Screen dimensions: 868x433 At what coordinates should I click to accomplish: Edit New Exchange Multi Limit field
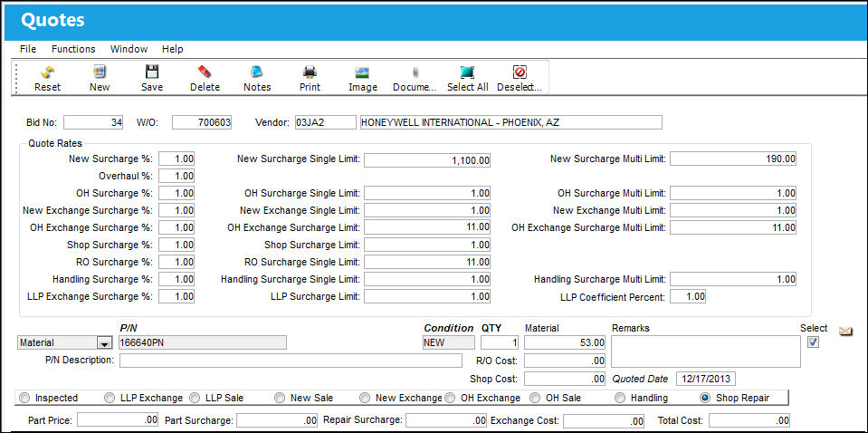pos(733,210)
